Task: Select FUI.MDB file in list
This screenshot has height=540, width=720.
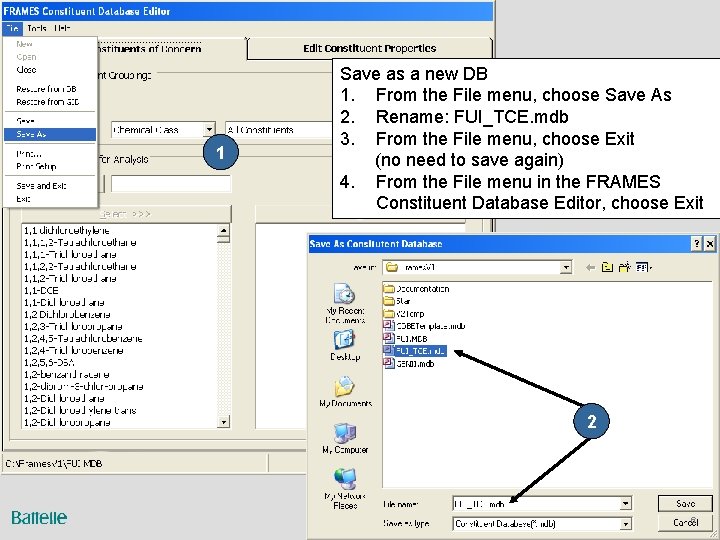Action: click(x=406, y=338)
